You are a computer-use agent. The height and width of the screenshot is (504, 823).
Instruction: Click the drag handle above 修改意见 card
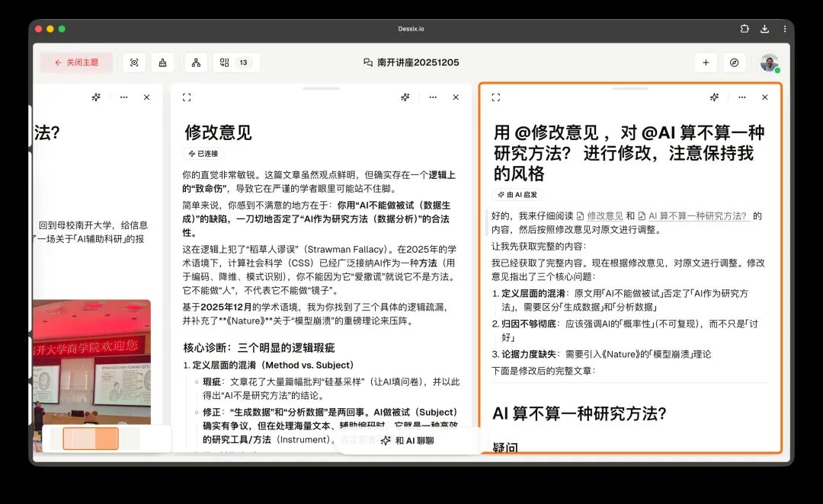pos(322,88)
